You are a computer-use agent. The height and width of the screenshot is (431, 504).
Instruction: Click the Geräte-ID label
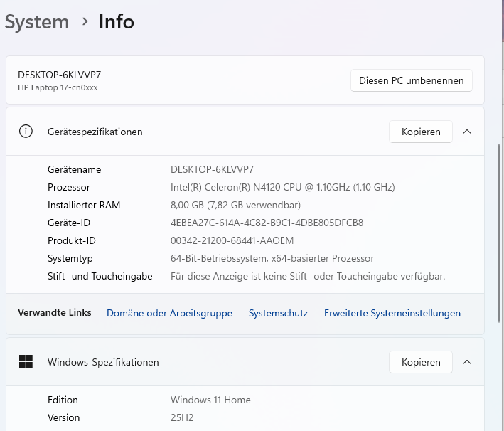click(x=69, y=223)
